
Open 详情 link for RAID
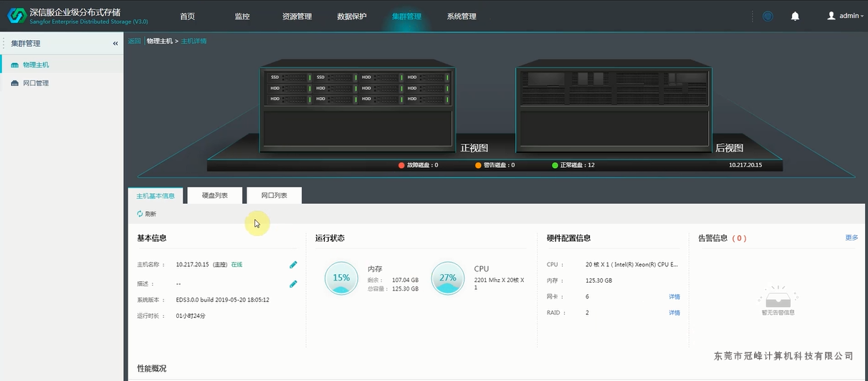pyautogui.click(x=674, y=313)
